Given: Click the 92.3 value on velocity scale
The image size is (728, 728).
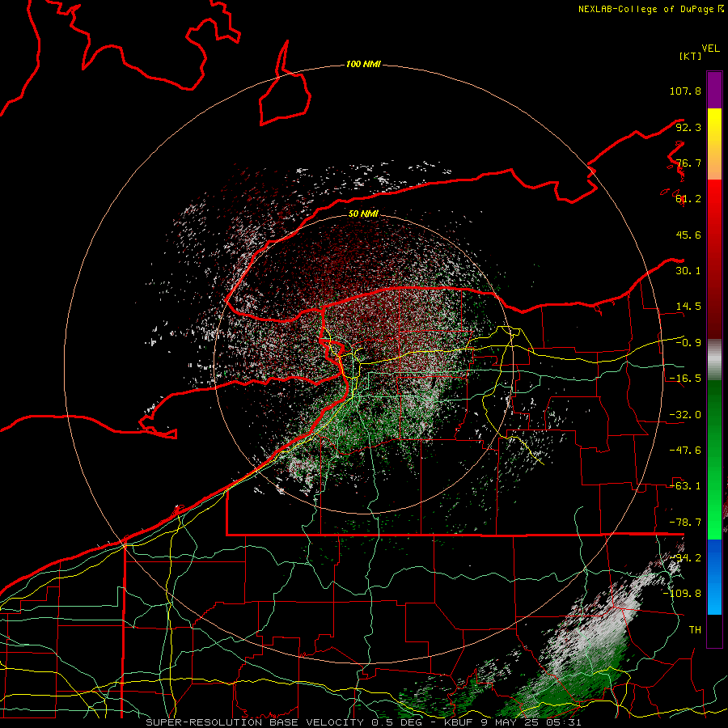Looking at the screenshot, I should pos(688,127).
